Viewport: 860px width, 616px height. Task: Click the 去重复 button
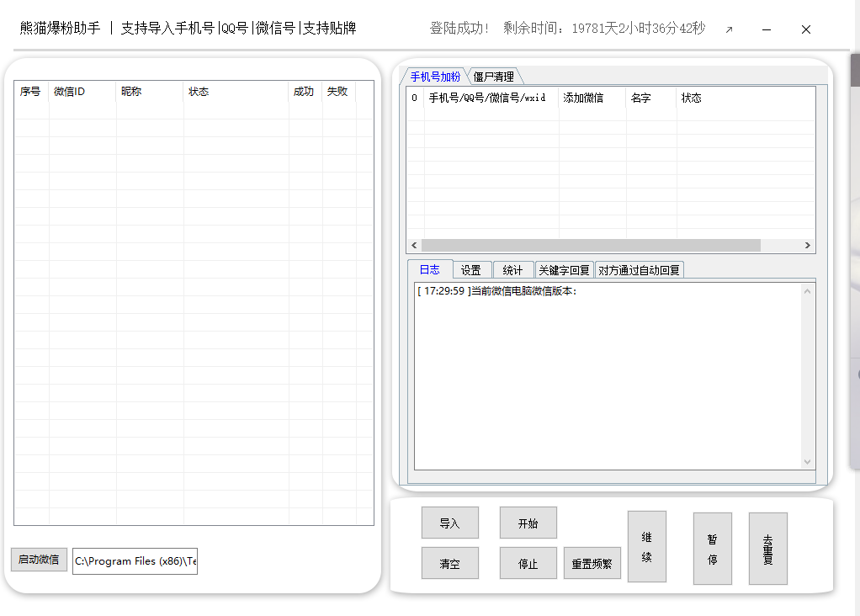767,549
